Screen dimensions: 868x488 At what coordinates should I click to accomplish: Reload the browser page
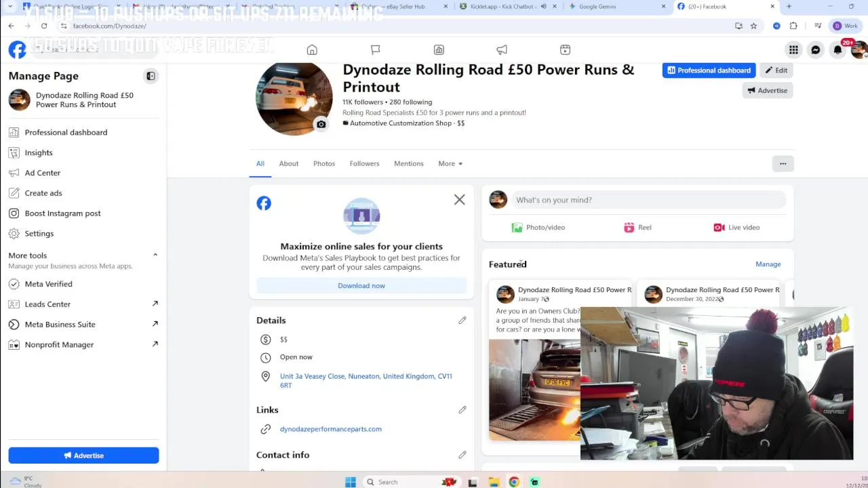click(44, 26)
